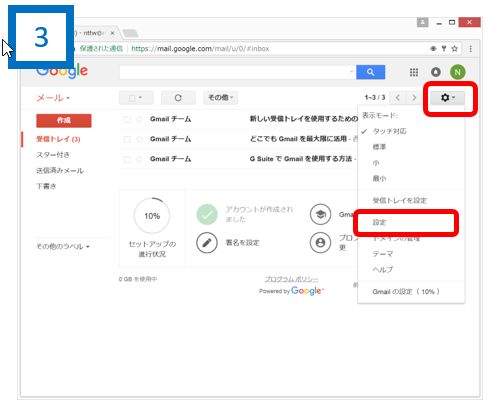The height and width of the screenshot is (410, 489).
Task: Click the blue search magnifier button
Action: click(x=370, y=72)
